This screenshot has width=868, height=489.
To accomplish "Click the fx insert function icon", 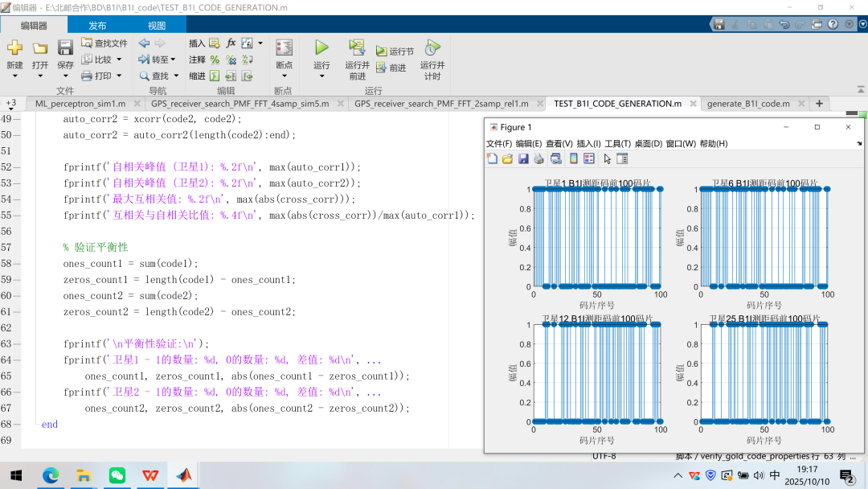I will [x=231, y=43].
